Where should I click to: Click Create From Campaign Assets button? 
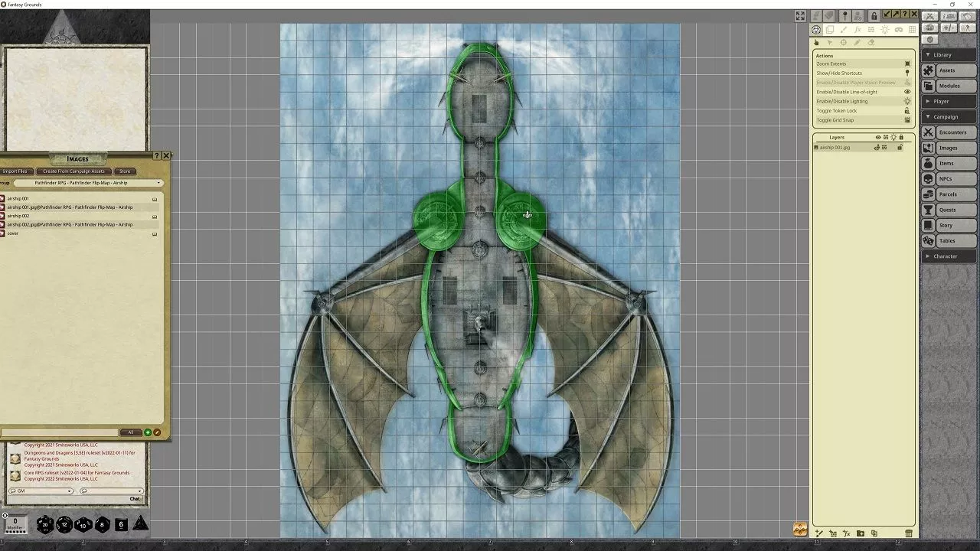[73, 171]
